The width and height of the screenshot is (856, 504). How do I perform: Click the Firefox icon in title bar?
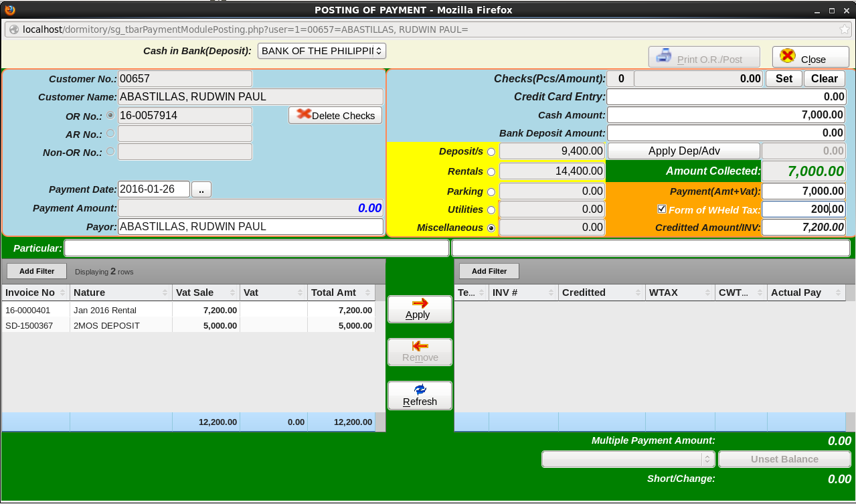click(x=9, y=10)
